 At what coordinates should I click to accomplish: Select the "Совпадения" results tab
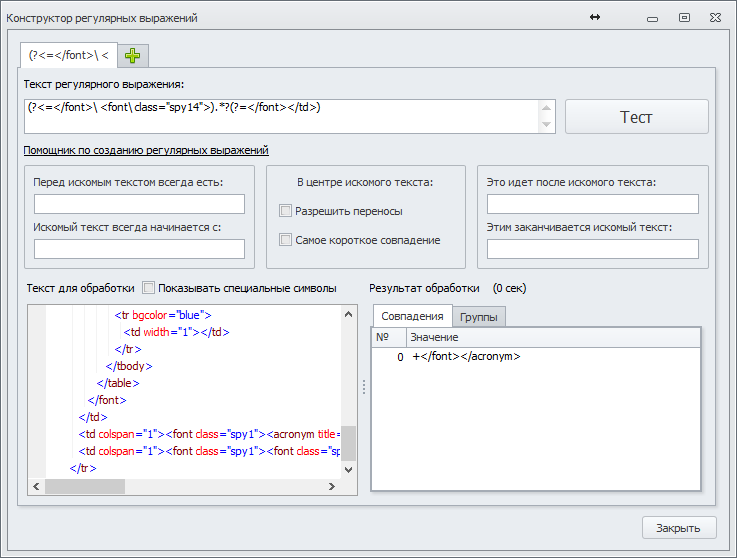tap(412, 316)
